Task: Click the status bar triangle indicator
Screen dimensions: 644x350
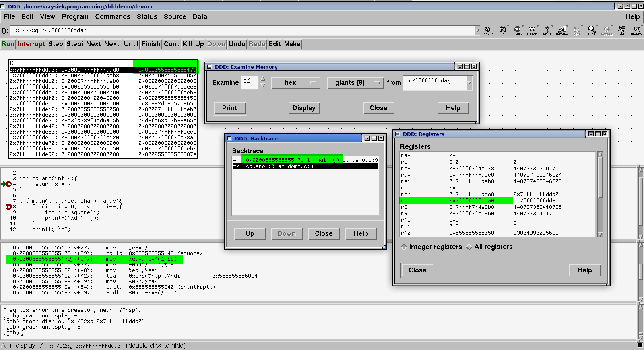Action: pyautogui.click(x=4, y=346)
